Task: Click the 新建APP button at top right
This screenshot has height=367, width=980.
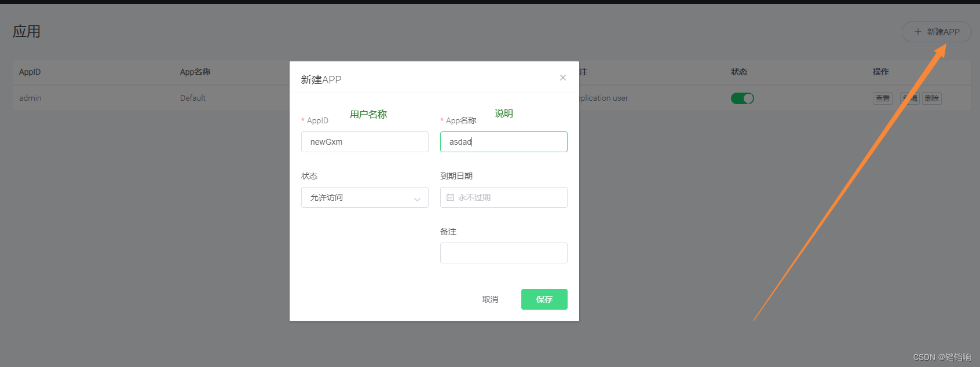Action: point(937,32)
